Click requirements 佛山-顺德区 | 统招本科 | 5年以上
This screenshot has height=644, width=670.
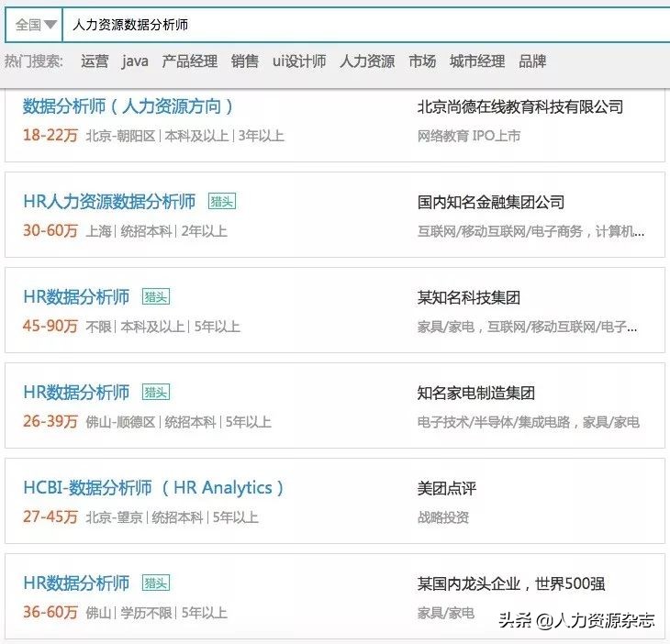[x=179, y=422]
